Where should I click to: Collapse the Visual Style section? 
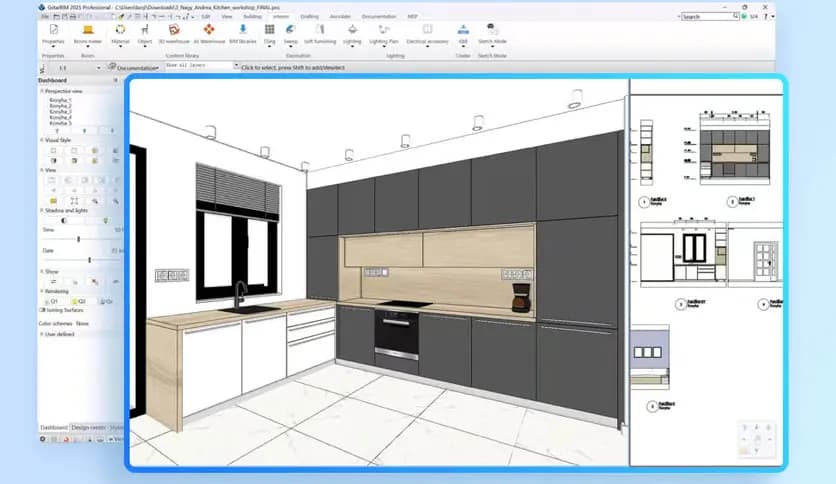point(42,140)
